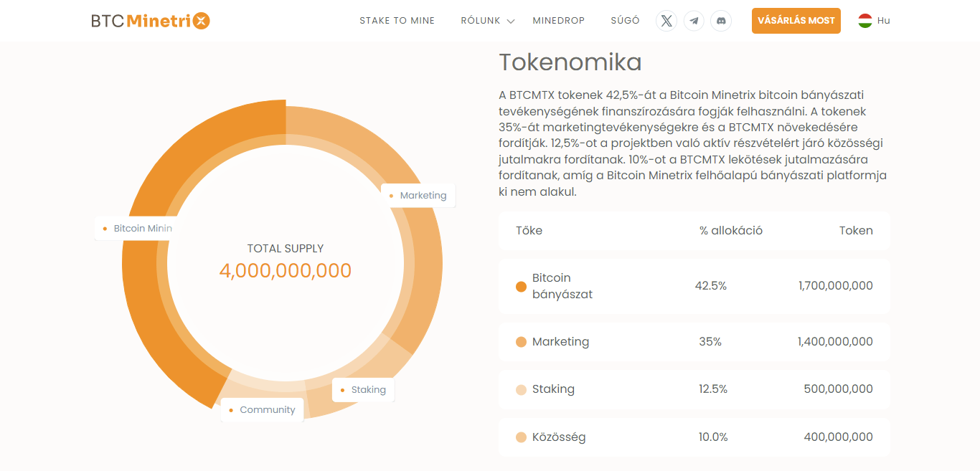
Task: Click the Marketing row label in table
Action: (x=560, y=342)
